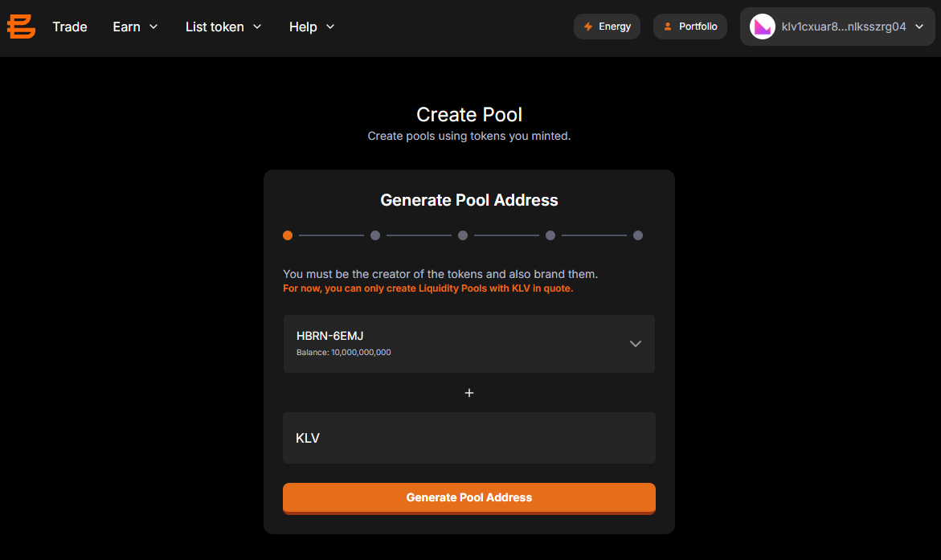Click the Generate Pool Address button

[469, 498]
